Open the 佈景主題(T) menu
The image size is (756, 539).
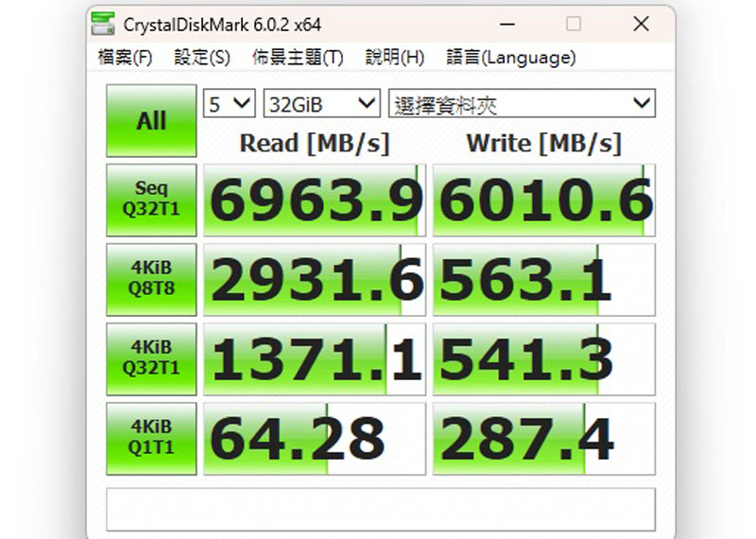pyautogui.click(x=297, y=58)
